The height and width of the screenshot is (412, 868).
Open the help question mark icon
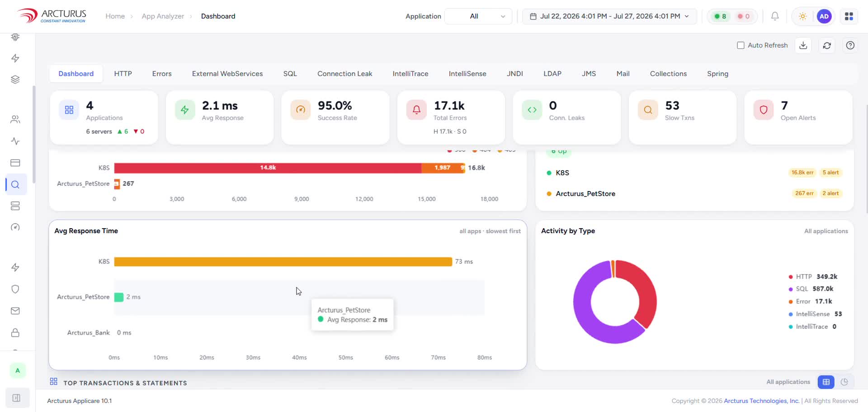[850, 45]
